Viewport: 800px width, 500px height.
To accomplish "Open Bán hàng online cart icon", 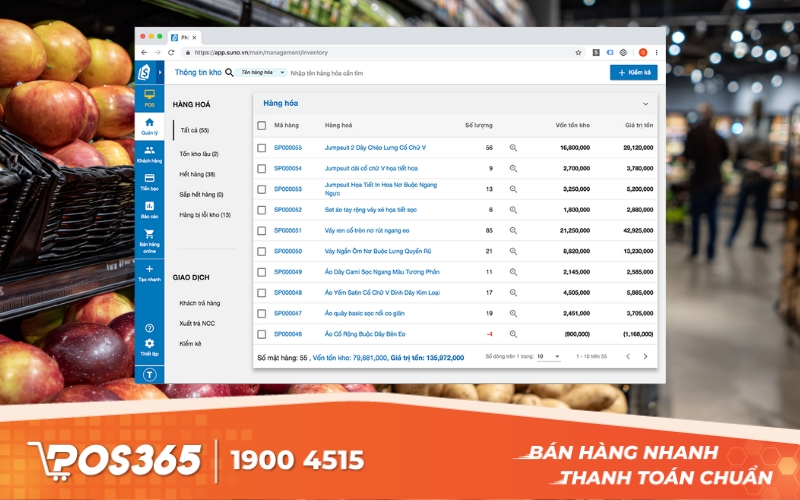I will pos(149,234).
